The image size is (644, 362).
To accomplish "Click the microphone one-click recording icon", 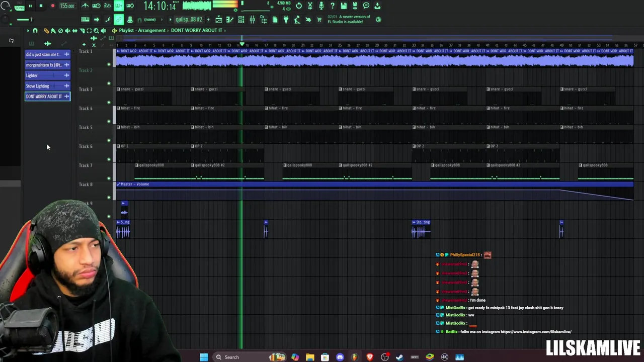I will click(x=321, y=6).
